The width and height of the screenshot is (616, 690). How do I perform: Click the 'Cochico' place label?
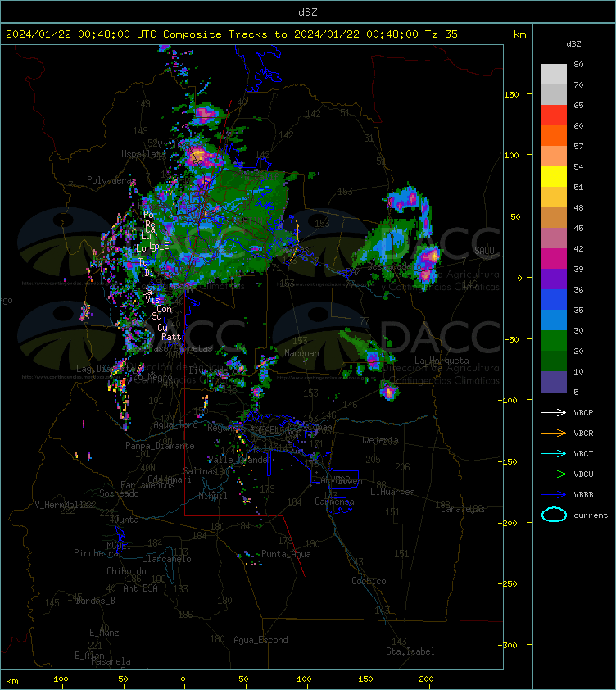coord(369,581)
